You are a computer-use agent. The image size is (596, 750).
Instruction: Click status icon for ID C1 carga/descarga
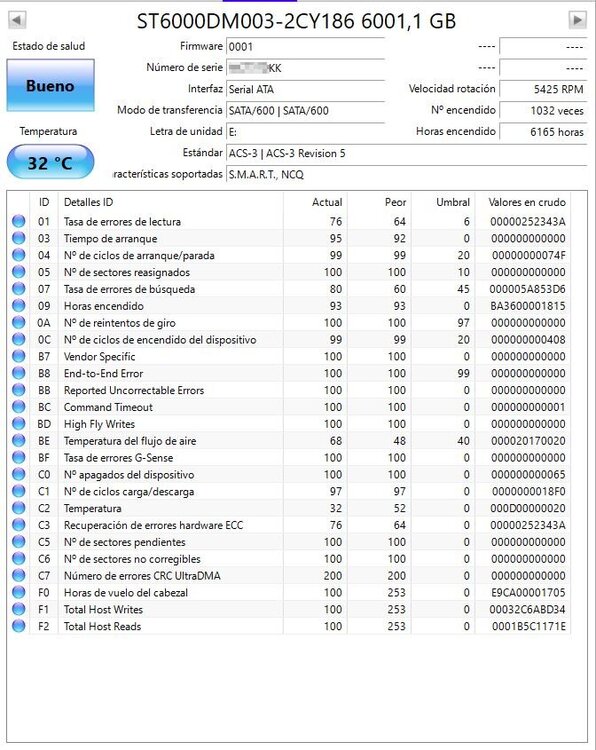click(19, 491)
